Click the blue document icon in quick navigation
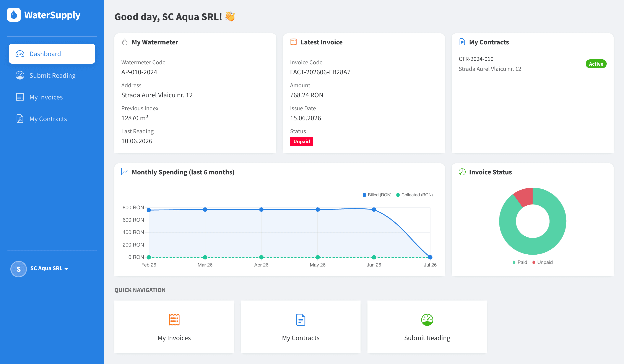 [301, 320]
